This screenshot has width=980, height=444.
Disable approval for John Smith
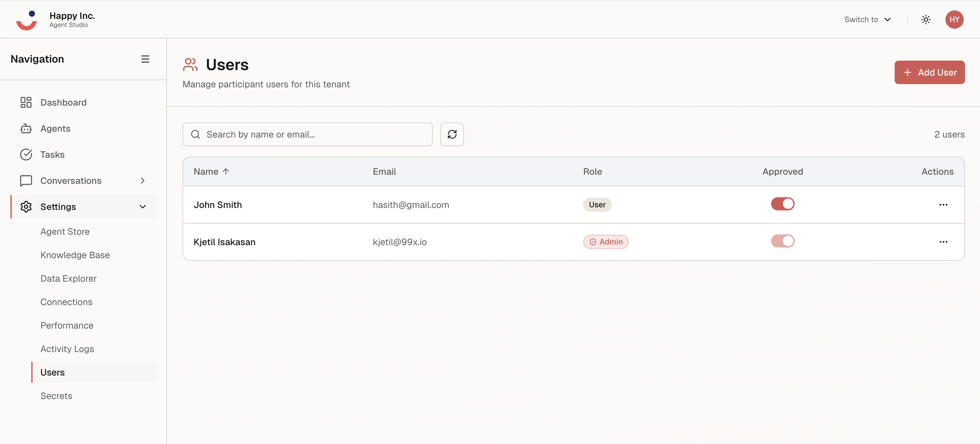[x=783, y=204]
